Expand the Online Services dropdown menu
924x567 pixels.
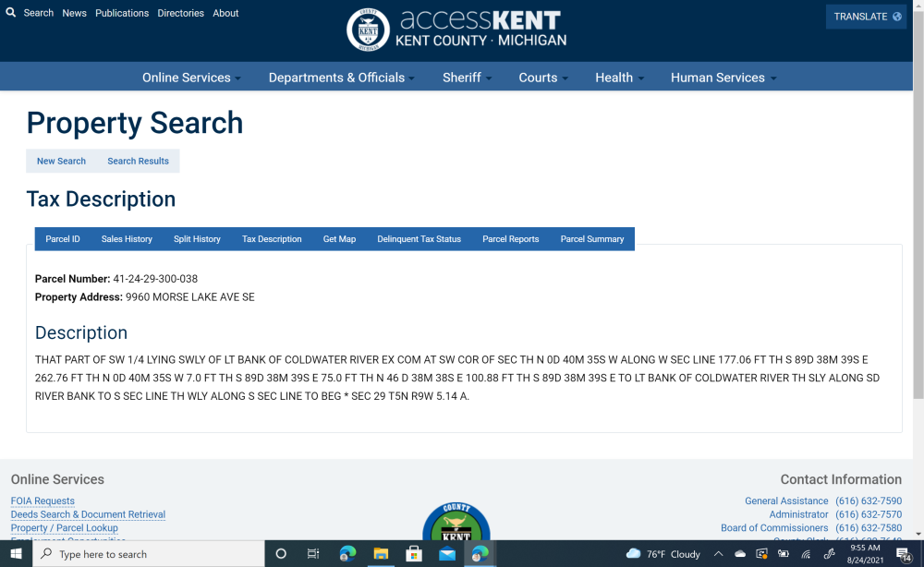[191, 78]
